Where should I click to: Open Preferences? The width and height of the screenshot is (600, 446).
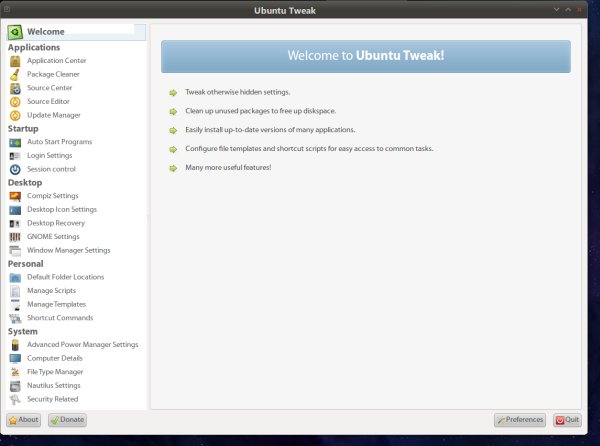(520, 420)
